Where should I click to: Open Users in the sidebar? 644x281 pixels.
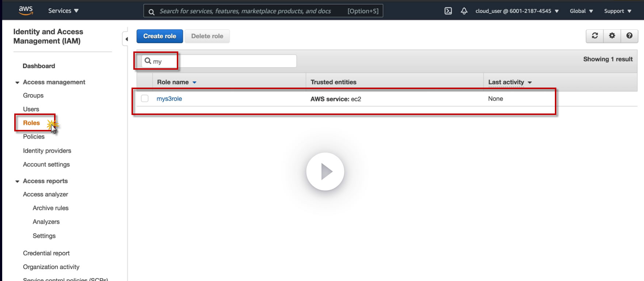[x=31, y=109]
